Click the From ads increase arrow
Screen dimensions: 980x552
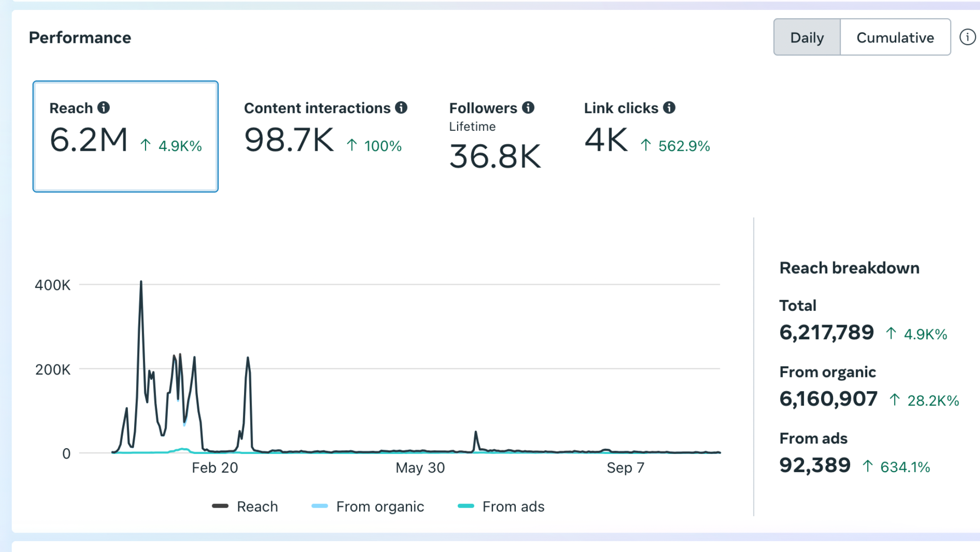click(868, 466)
